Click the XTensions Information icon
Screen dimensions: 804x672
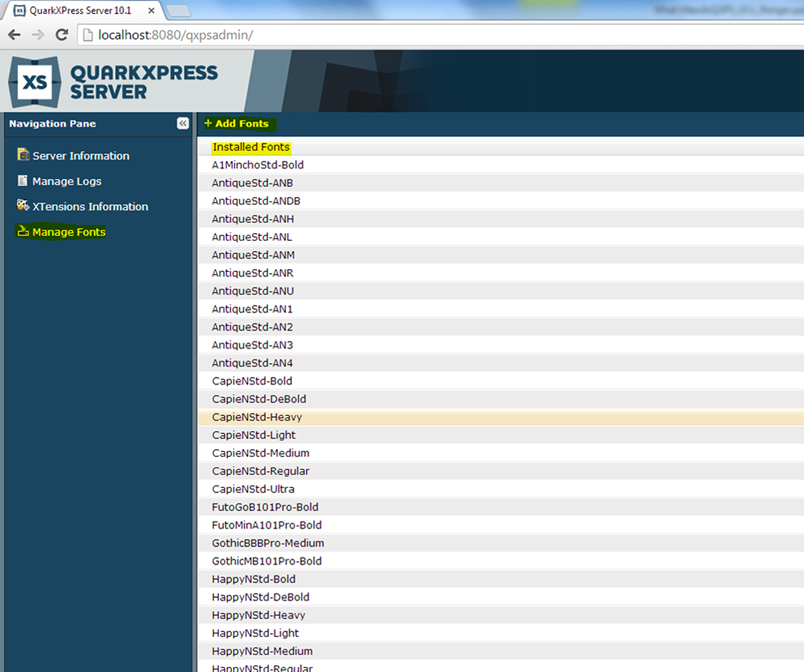click(x=23, y=205)
